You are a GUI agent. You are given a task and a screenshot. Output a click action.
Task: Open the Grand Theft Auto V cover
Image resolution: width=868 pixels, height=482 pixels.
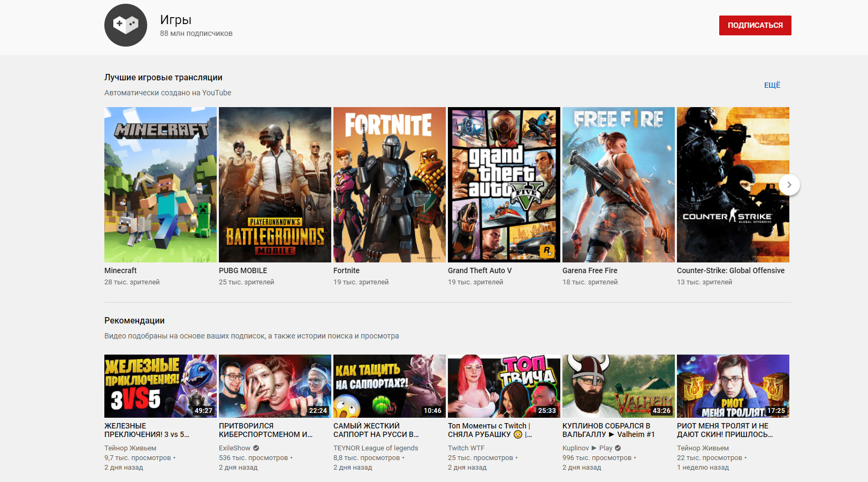504,185
